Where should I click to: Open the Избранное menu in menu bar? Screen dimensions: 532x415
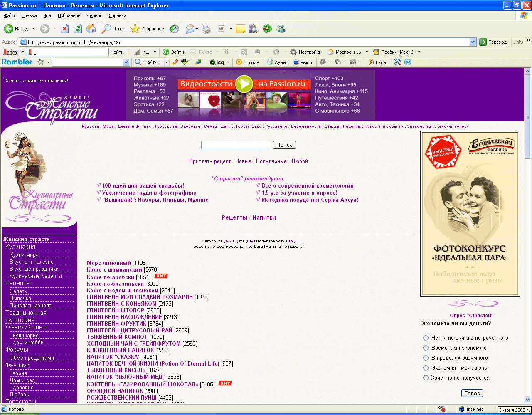[x=69, y=15]
